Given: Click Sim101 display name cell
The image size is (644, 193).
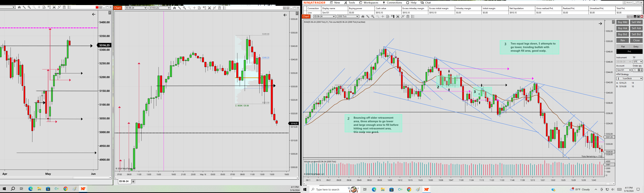Looking at the screenshot, I should pos(335,13).
